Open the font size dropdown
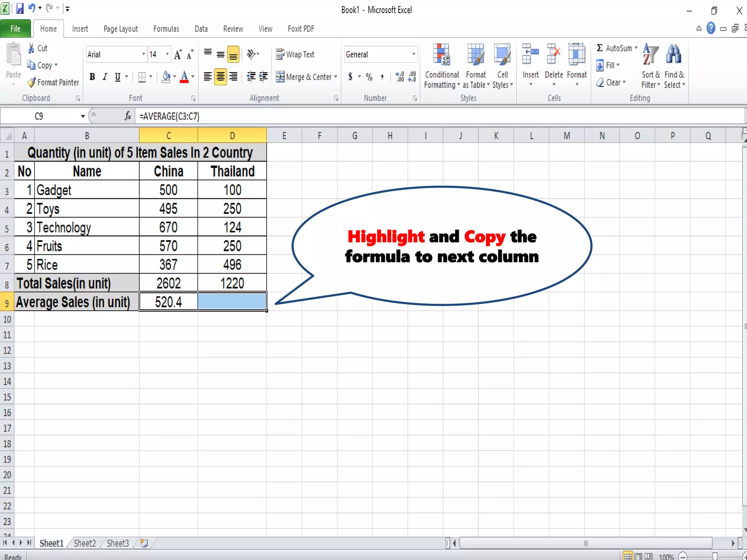747x560 pixels. tap(167, 54)
